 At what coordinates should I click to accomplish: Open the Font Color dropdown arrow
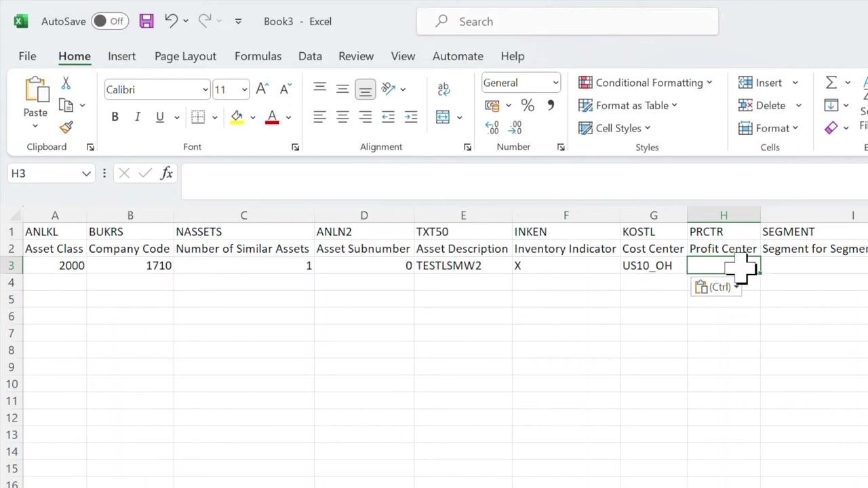click(288, 117)
